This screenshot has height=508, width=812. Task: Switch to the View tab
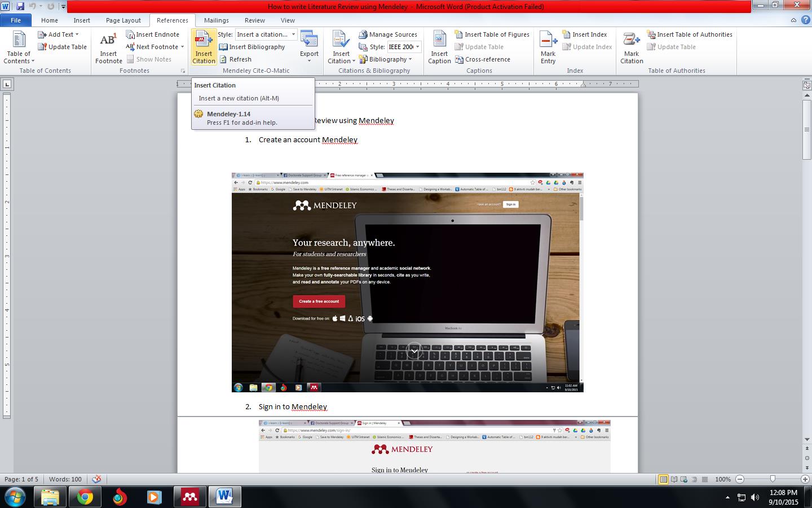point(288,20)
